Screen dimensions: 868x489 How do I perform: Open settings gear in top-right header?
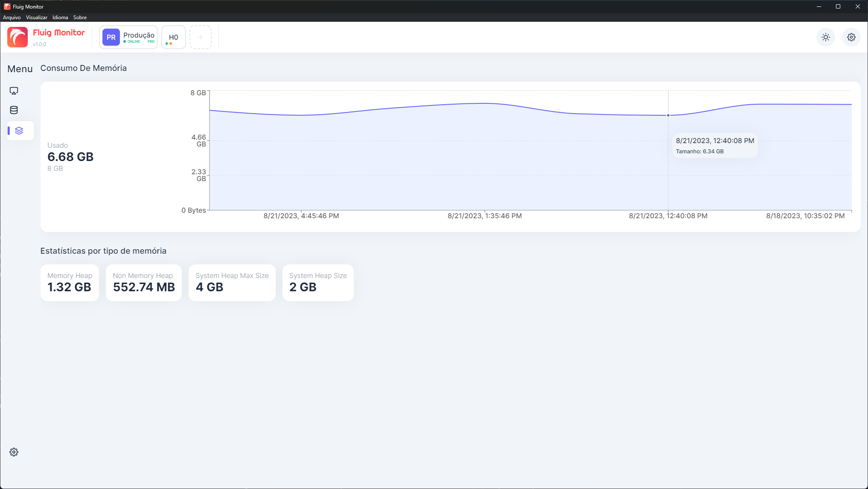pos(851,37)
